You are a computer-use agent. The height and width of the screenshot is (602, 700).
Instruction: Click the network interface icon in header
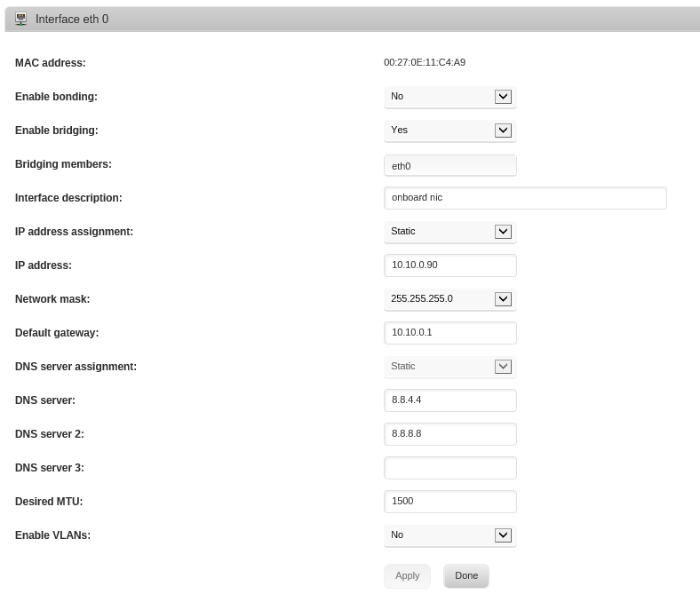click(20, 19)
